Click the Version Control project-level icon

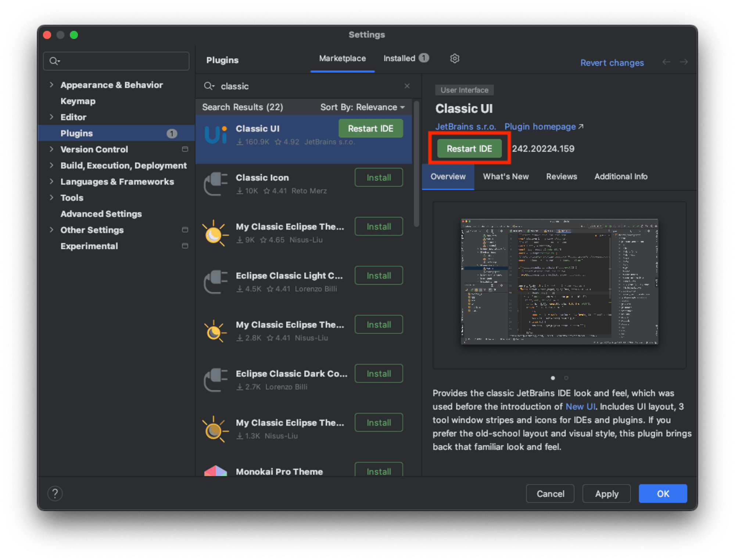pos(185,149)
